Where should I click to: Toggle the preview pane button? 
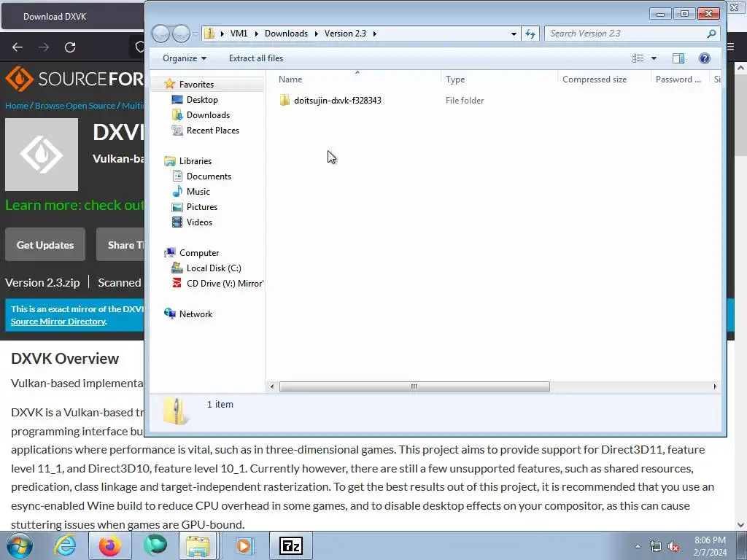pyautogui.click(x=678, y=58)
